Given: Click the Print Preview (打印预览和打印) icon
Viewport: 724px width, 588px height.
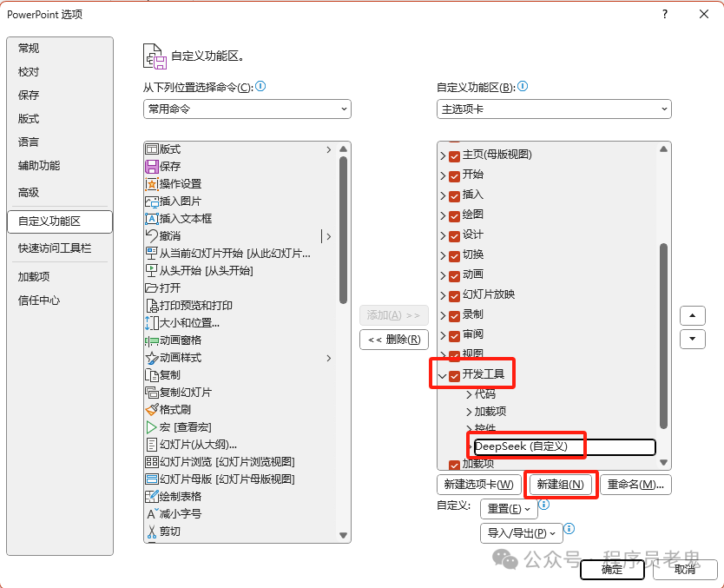Looking at the screenshot, I should click(x=151, y=306).
